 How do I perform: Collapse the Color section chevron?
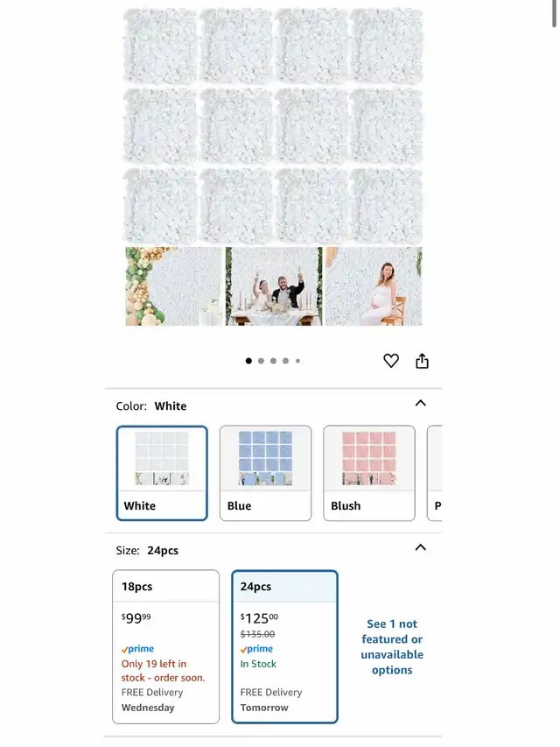coord(421,404)
